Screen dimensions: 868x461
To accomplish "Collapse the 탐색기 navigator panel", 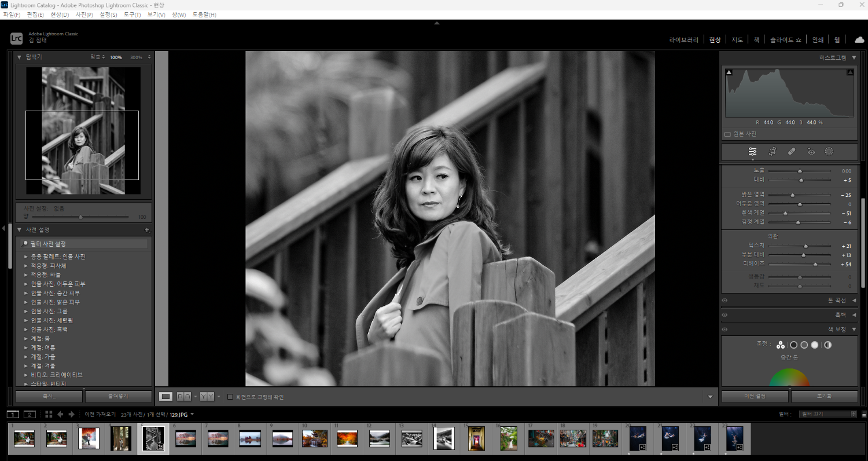I will click(x=19, y=57).
